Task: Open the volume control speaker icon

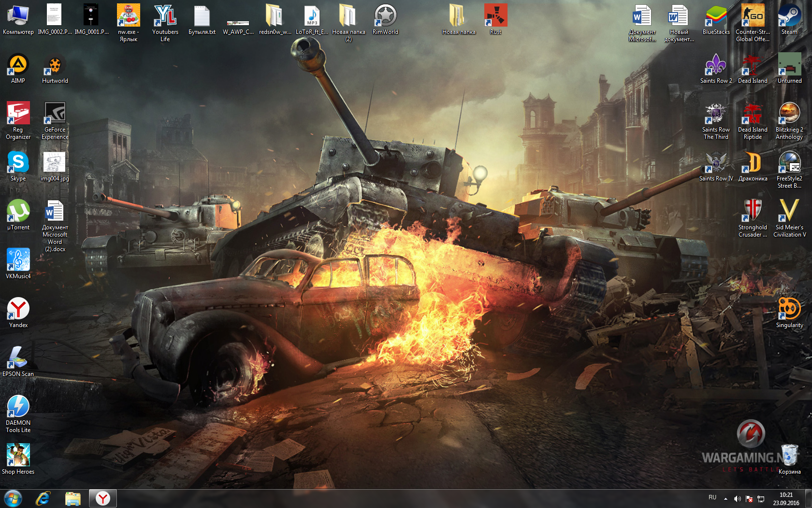Action: 737,499
